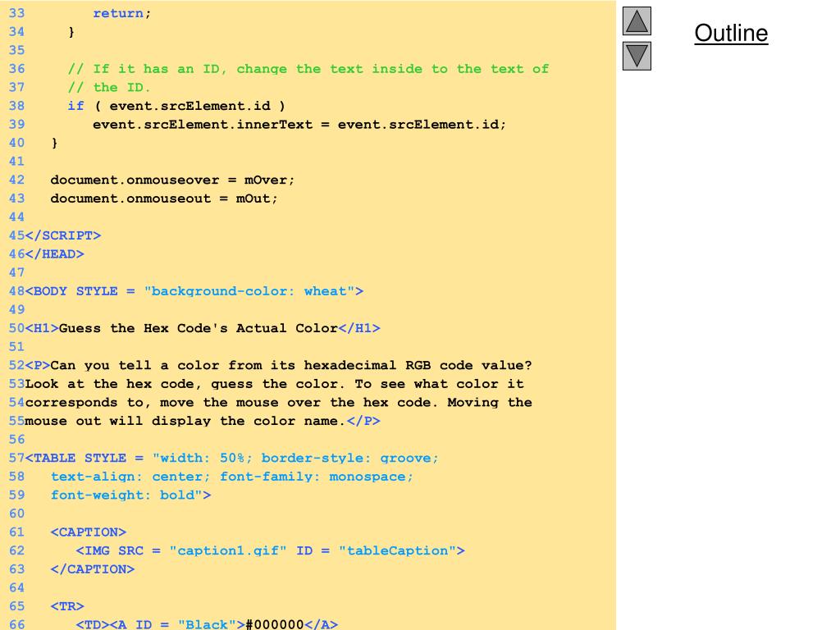This screenshot has width=840, height=630.
Task: Click 'document.onmouseout = mOut;' code line
Action: click(x=164, y=199)
